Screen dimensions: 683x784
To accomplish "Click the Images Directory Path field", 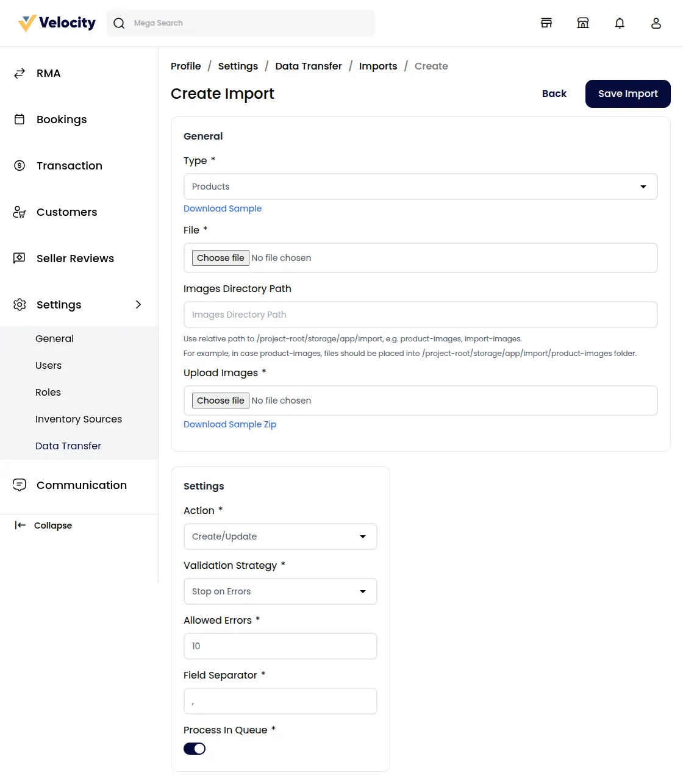I will click(x=420, y=315).
